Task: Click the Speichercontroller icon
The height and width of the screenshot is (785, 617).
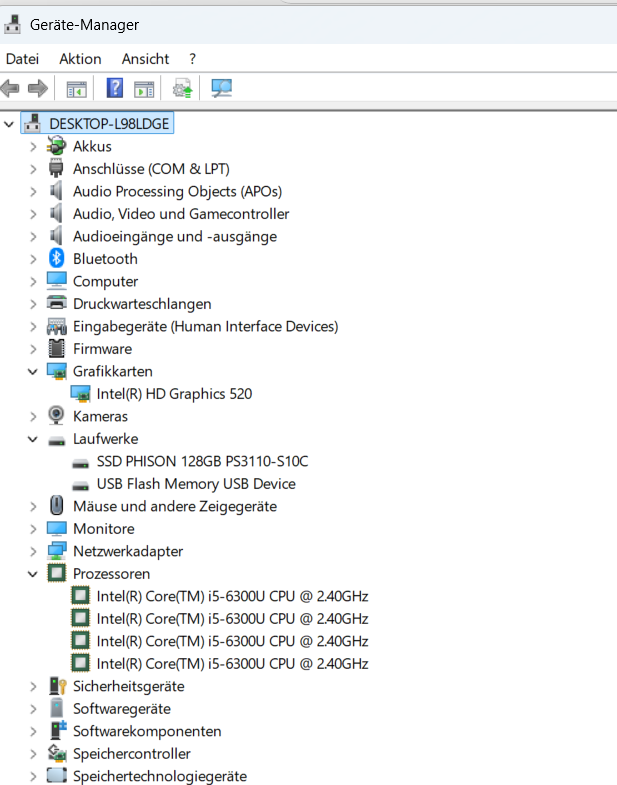Action: pos(57,753)
